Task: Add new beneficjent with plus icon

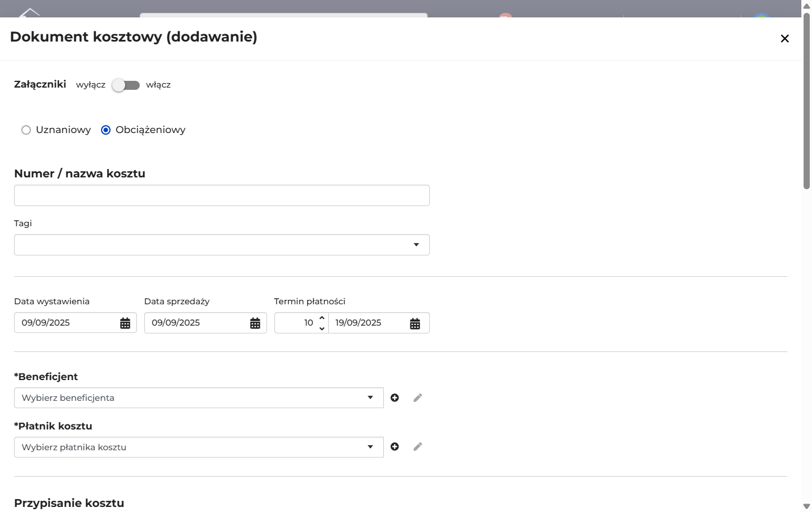Action: [395, 397]
